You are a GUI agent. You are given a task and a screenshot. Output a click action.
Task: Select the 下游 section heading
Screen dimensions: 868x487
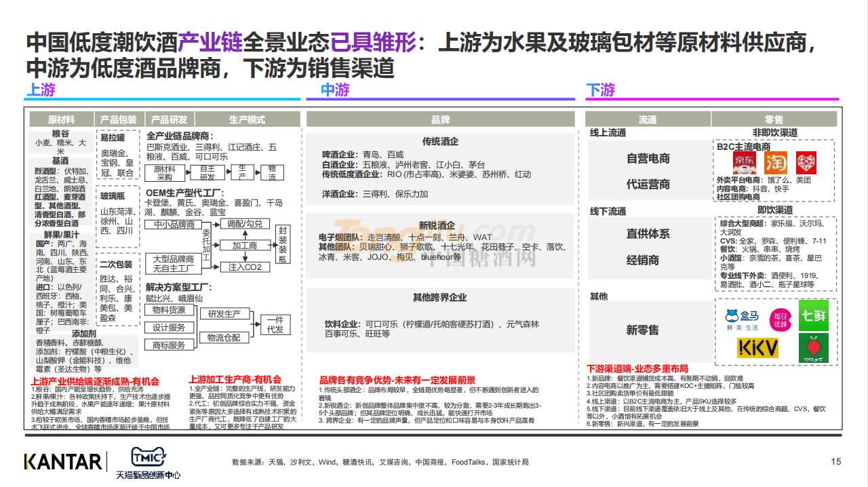coord(601,90)
